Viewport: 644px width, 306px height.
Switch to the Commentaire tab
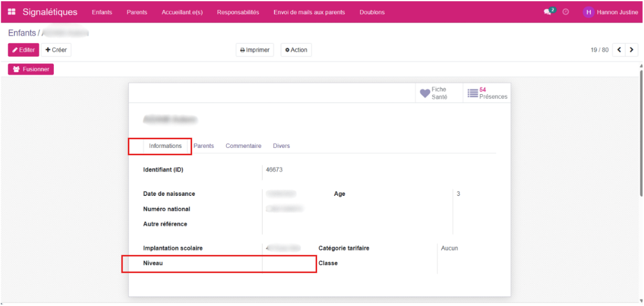(243, 146)
